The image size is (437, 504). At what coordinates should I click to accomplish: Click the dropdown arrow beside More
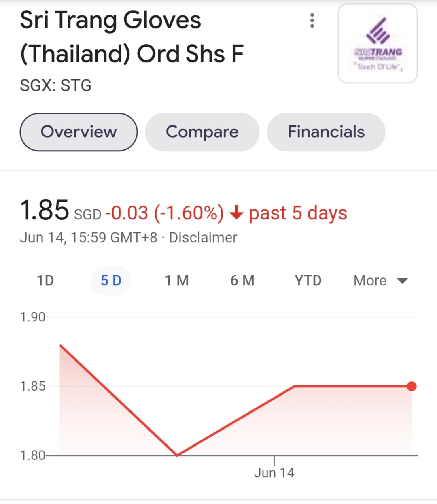[x=402, y=281]
